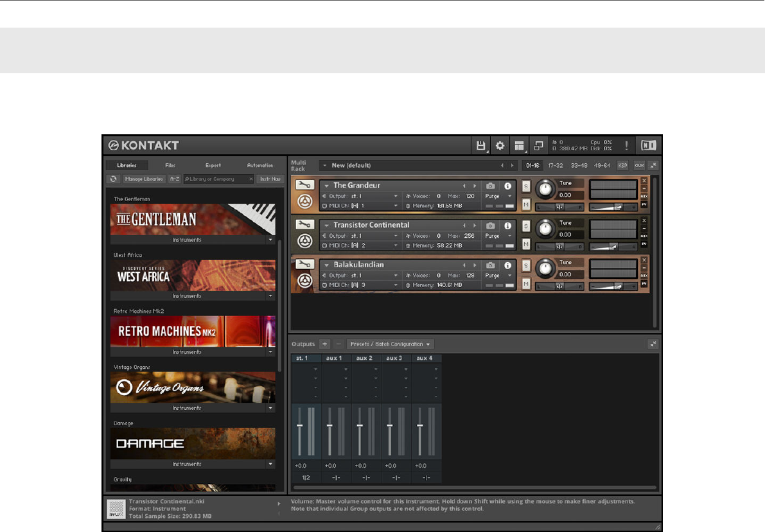Show info for Transistor Continental instrument
Viewport: 765px width, 532px height.
(507, 226)
